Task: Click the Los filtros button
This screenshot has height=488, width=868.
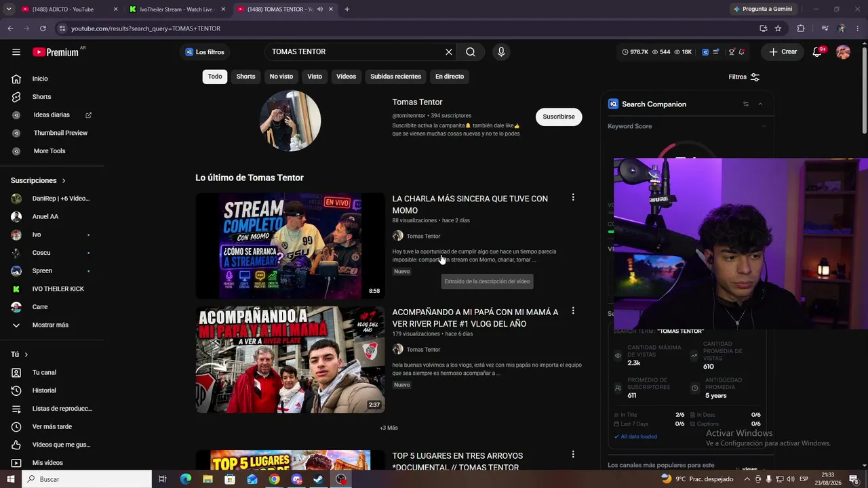Action: tap(205, 52)
